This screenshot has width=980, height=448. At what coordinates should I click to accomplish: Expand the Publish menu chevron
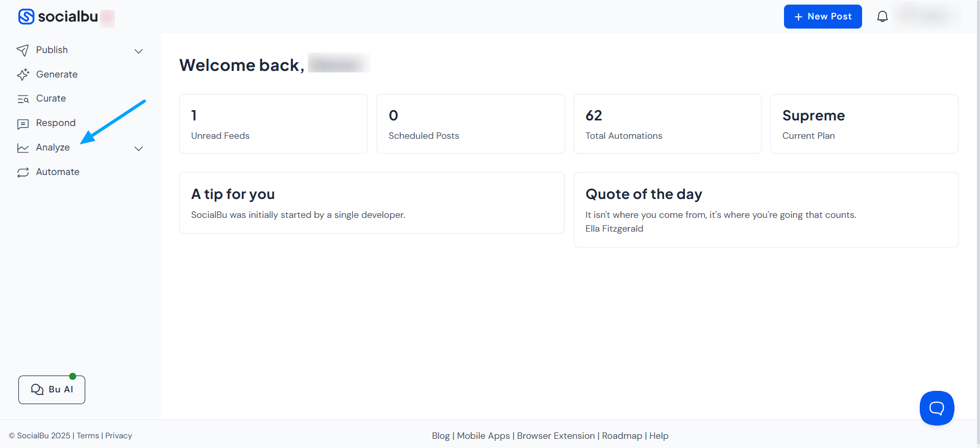point(138,51)
